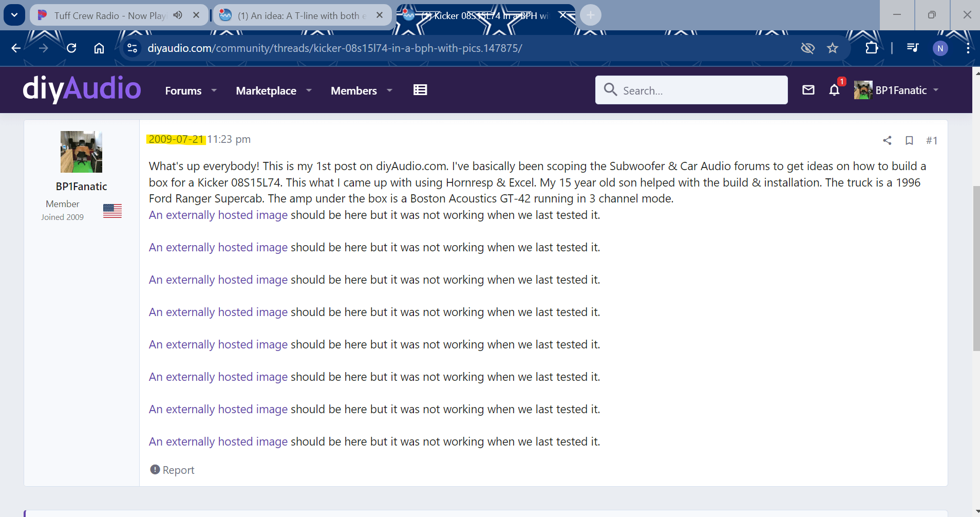Open the inbox messages envelope

click(x=808, y=90)
